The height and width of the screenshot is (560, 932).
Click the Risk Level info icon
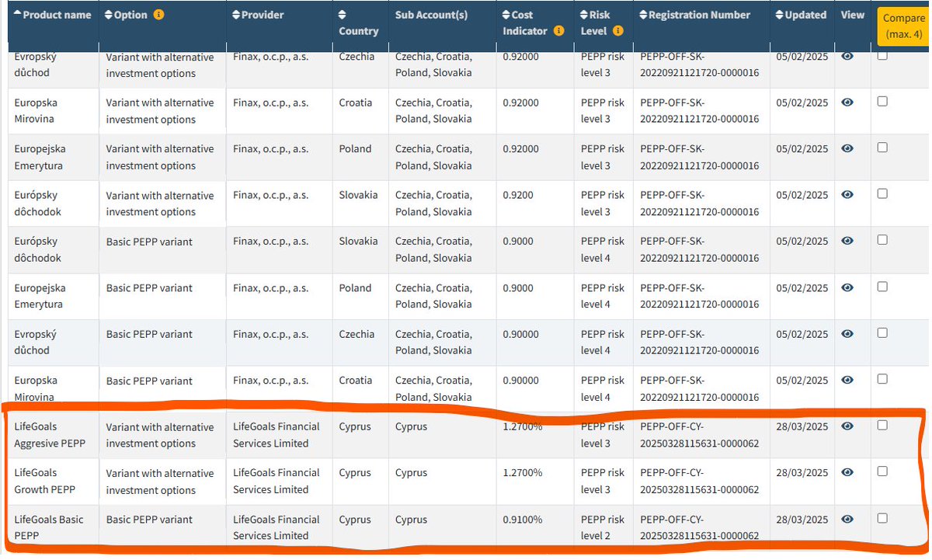coord(618,31)
